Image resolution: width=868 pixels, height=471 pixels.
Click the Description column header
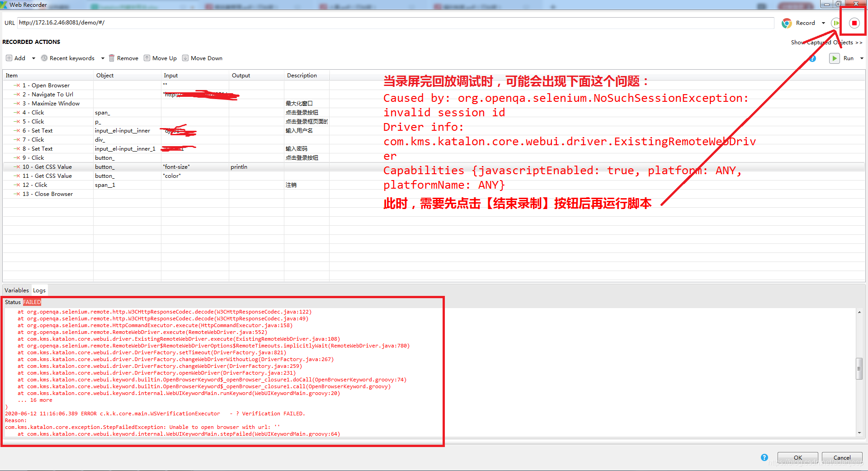(x=307, y=76)
